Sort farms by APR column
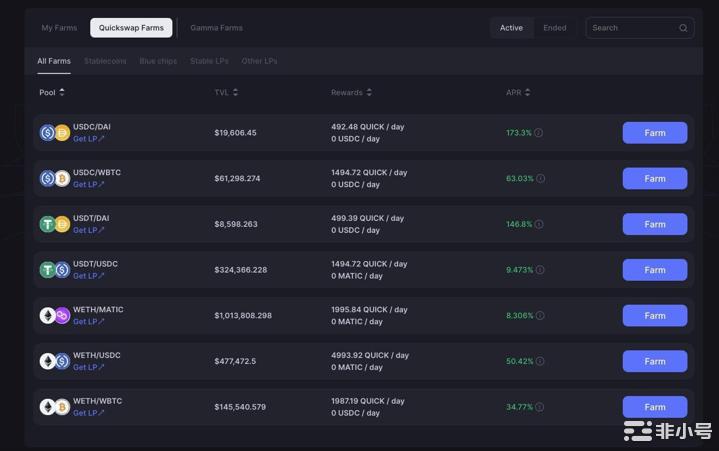 coord(518,93)
